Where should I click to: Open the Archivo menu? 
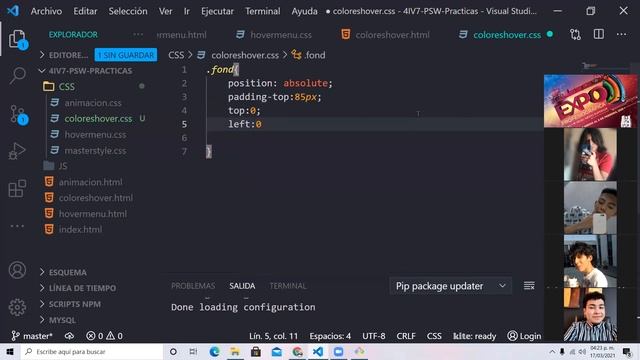[46, 11]
